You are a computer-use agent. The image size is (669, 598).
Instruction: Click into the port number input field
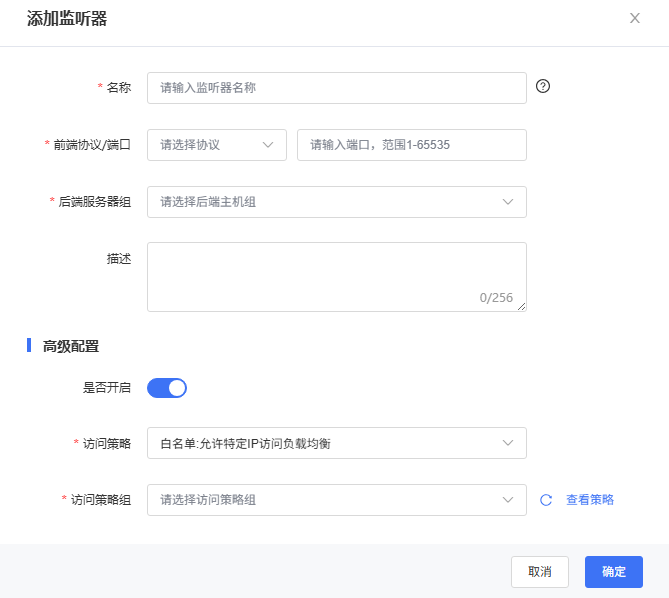point(411,144)
